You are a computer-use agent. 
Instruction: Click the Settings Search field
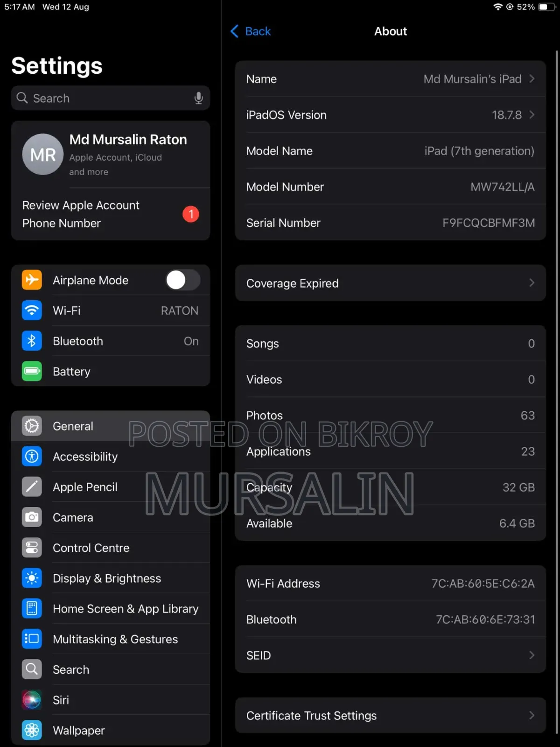click(111, 98)
